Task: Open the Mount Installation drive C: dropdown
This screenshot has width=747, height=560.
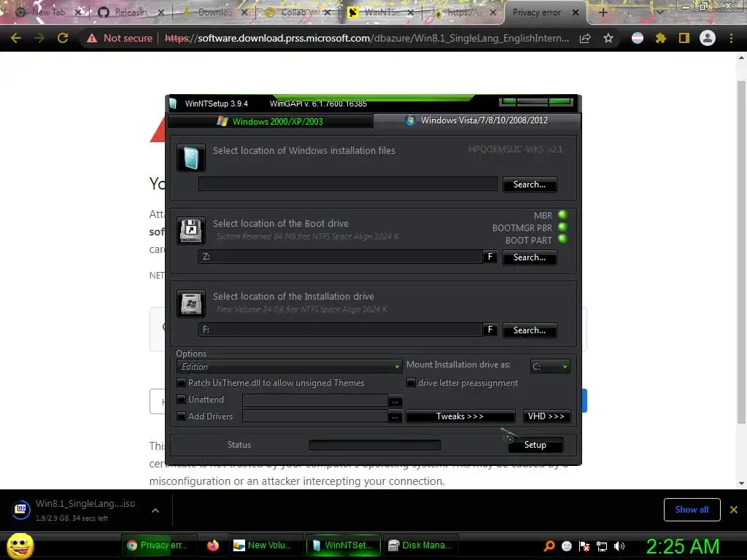Action: [x=550, y=367]
